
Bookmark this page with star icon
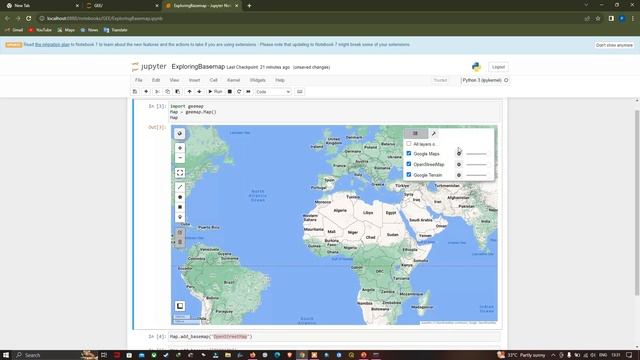pos(598,18)
